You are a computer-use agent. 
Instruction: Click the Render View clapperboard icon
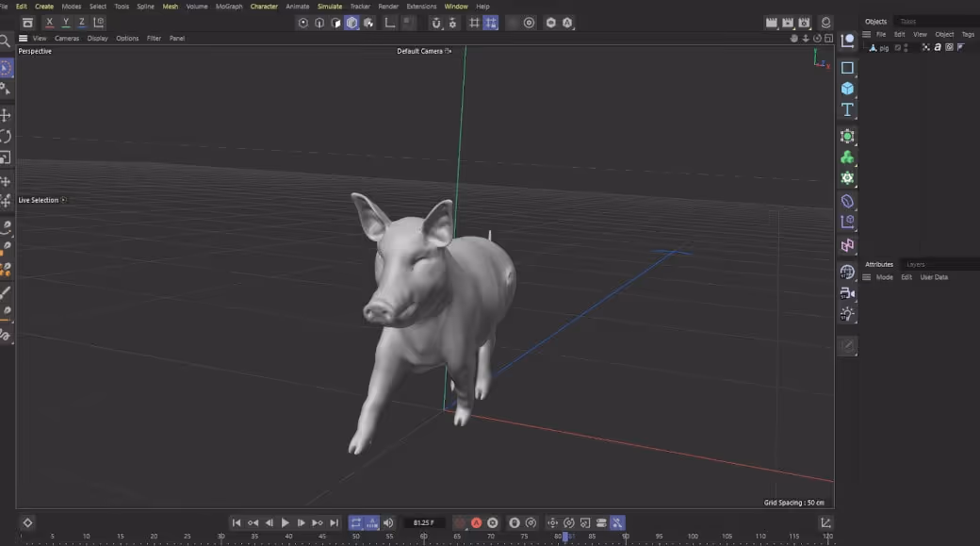pyautogui.click(x=771, y=23)
